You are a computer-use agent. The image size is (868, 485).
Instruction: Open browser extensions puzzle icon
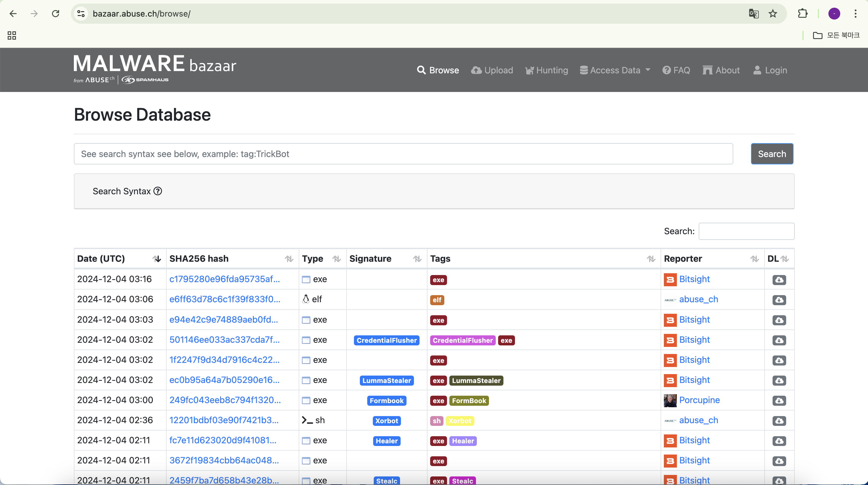803,14
